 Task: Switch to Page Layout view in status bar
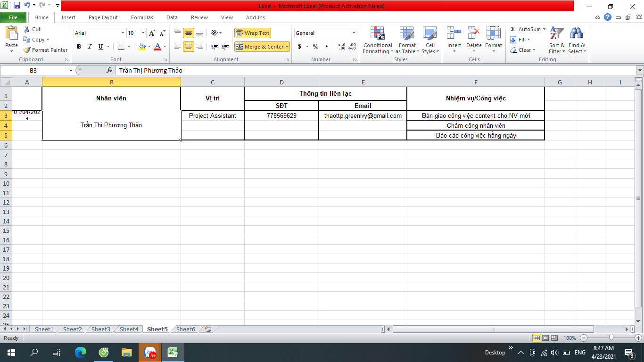coord(546,338)
